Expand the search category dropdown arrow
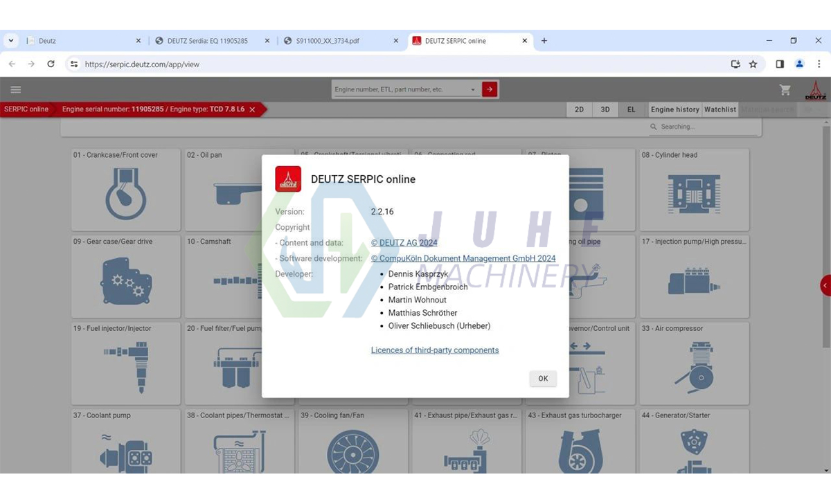Image resolution: width=831 pixels, height=504 pixels. (x=473, y=89)
